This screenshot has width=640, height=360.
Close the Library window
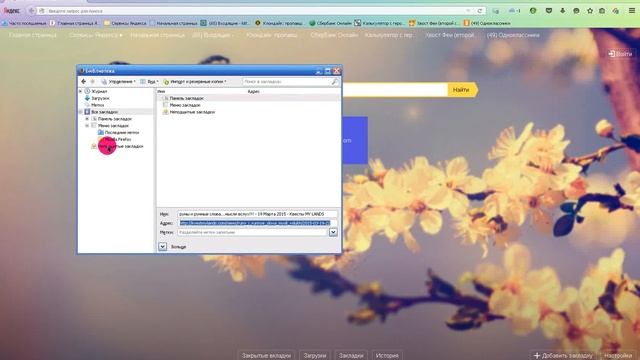coord(336,71)
